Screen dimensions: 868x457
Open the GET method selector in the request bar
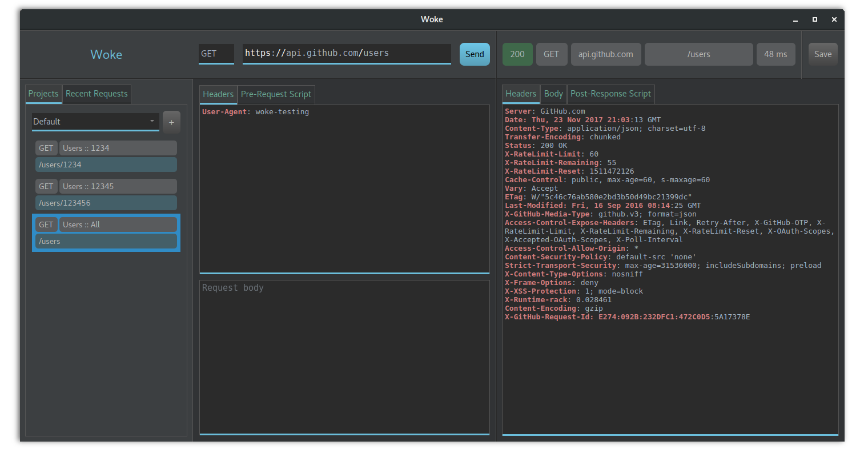[216, 54]
